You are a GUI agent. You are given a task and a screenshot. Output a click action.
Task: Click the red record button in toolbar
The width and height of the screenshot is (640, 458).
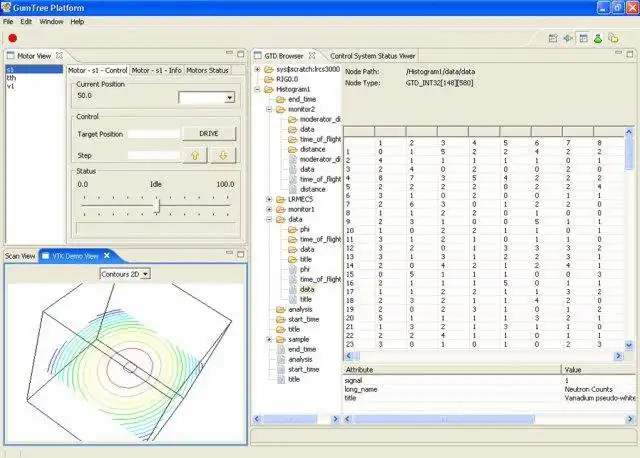(x=13, y=38)
